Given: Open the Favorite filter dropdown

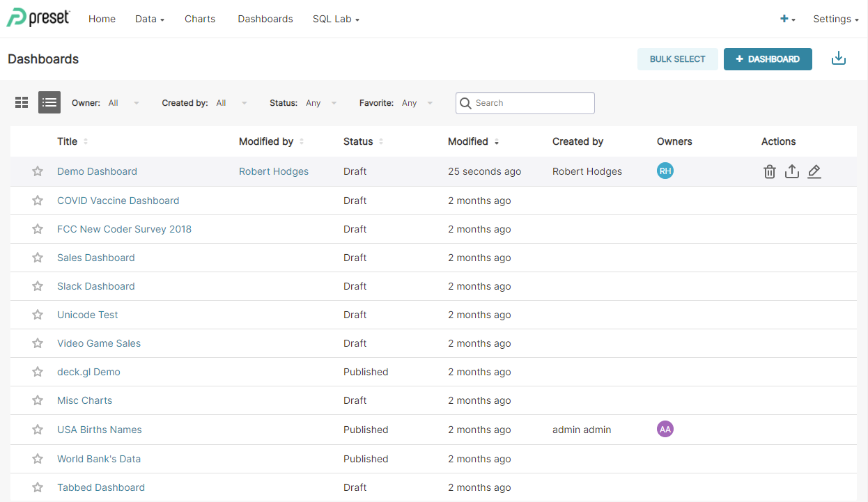Looking at the screenshot, I should pyautogui.click(x=416, y=102).
